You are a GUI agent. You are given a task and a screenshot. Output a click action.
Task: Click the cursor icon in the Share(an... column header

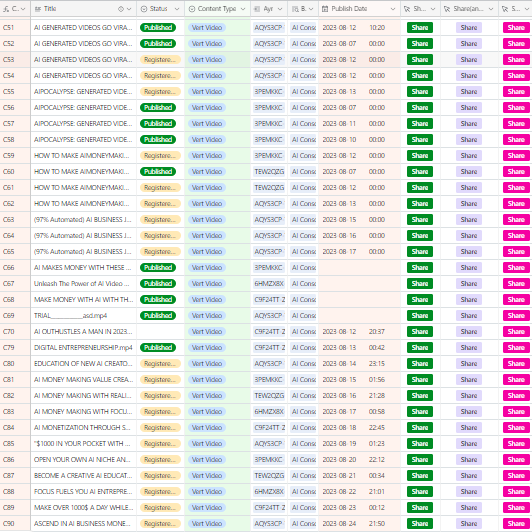coord(447,9)
